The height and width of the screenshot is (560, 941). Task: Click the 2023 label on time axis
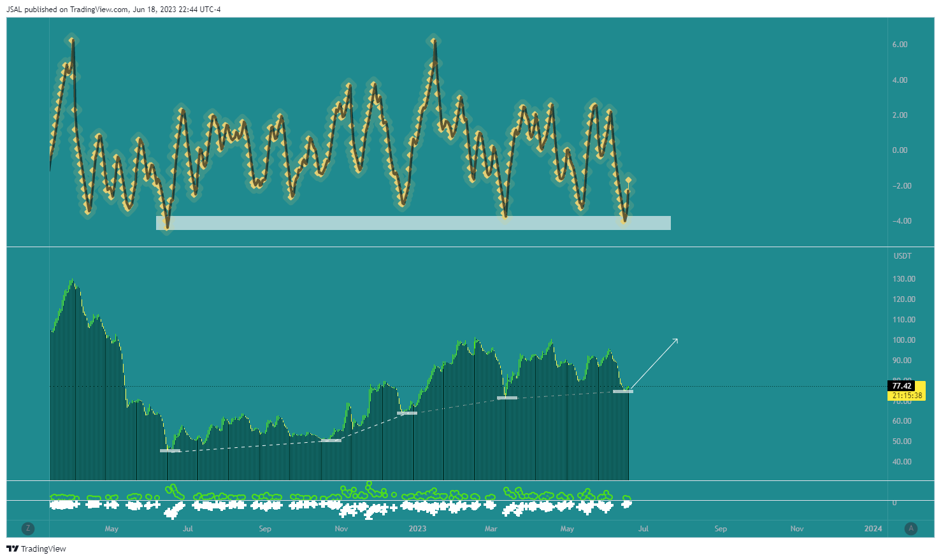(x=417, y=529)
